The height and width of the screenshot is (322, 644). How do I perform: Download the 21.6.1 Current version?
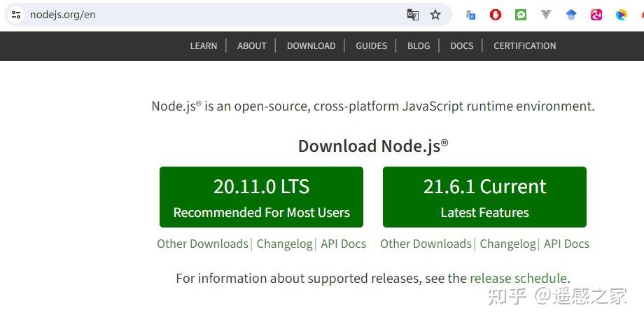tap(484, 197)
